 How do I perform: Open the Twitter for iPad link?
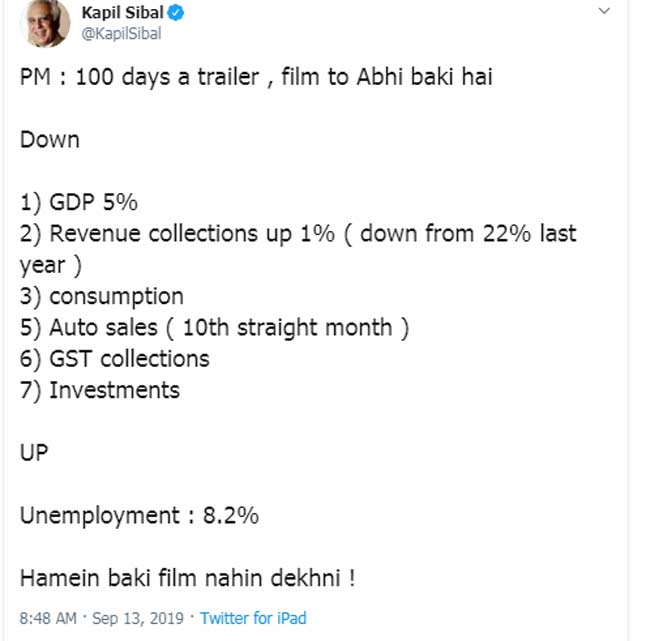coord(253,618)
